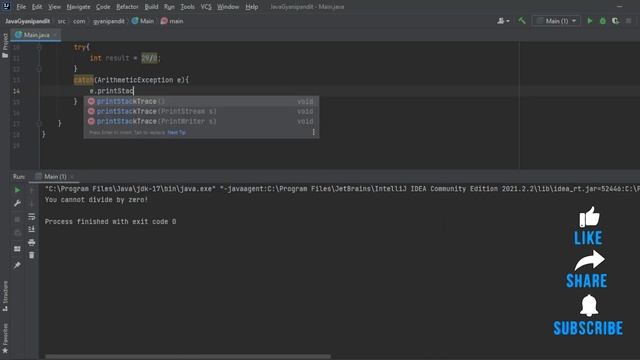This screenshot has width=640, height=360.
Task: Click Run with Coverage icon
Action: point(615,21)
